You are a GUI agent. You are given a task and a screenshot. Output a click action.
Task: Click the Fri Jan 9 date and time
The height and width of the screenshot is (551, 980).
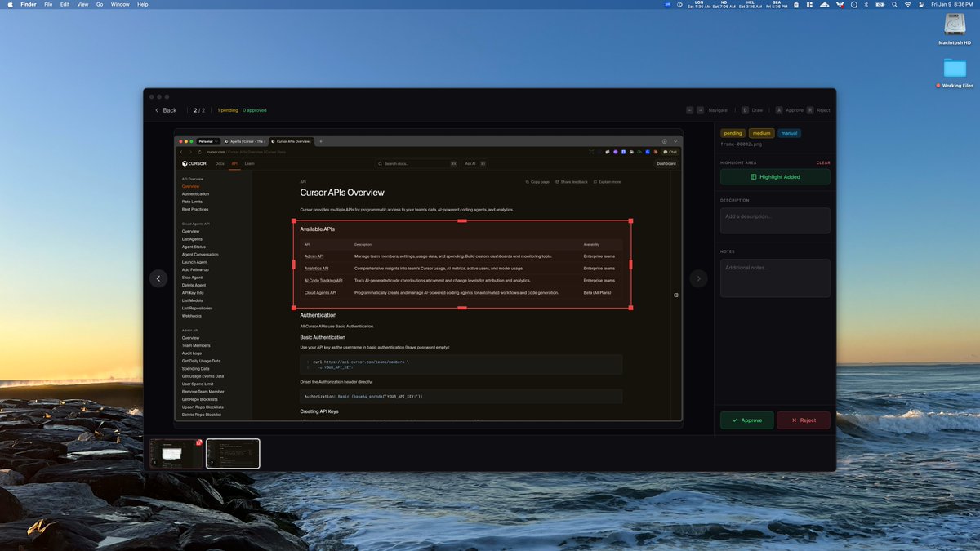[953, 4]
